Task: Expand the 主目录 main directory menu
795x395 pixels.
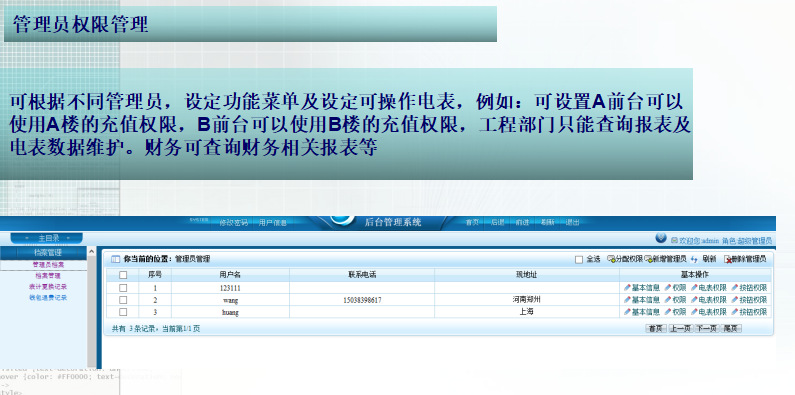Action: (47, 238)
